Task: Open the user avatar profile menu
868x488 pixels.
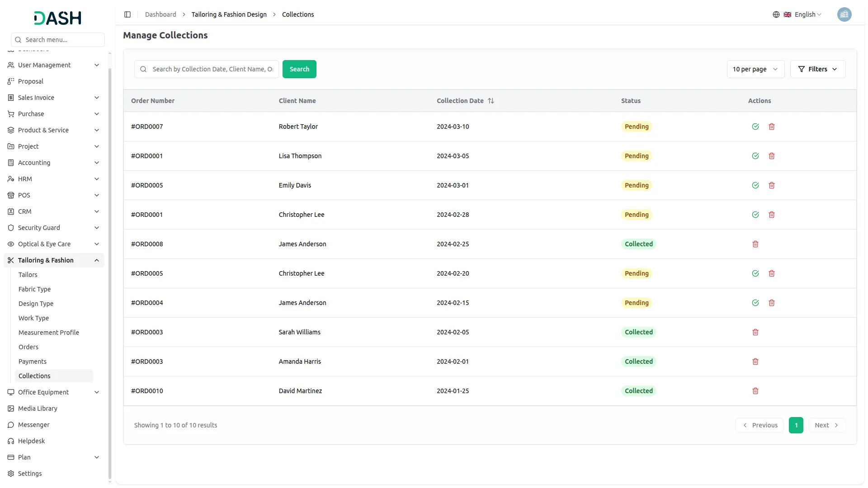Action: click(x=844, y=14)
